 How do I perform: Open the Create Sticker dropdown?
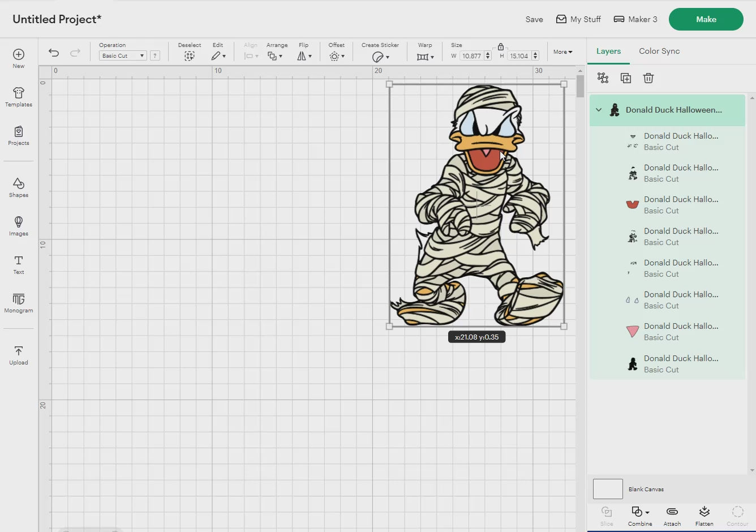tap(380, 57)
